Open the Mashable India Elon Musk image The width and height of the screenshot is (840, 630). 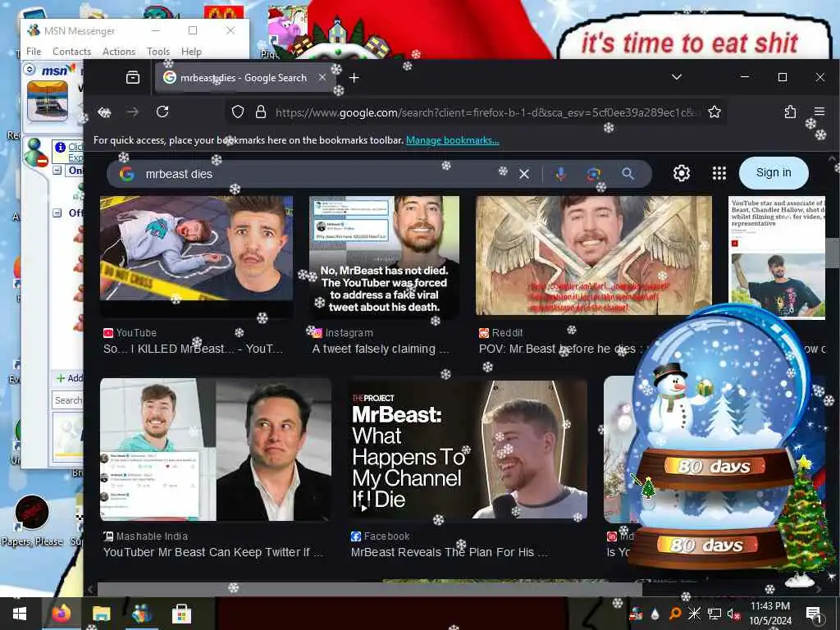point(216,450)
